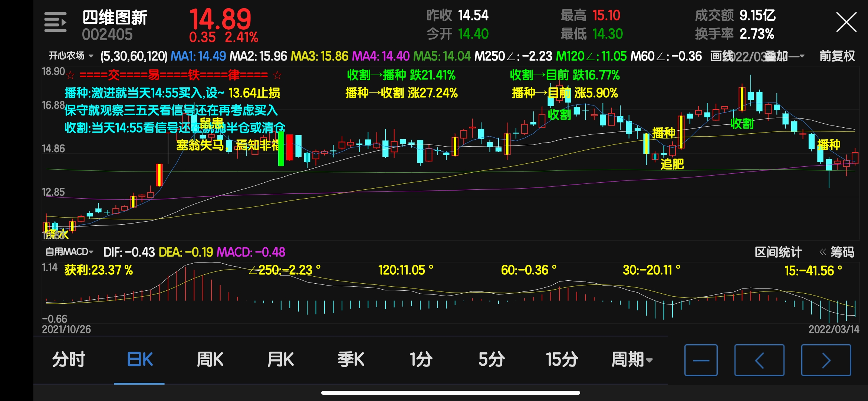Click the M120∠: 11.05 angle value
Screen dimensions: 868x401
click(x=591, y=56)
